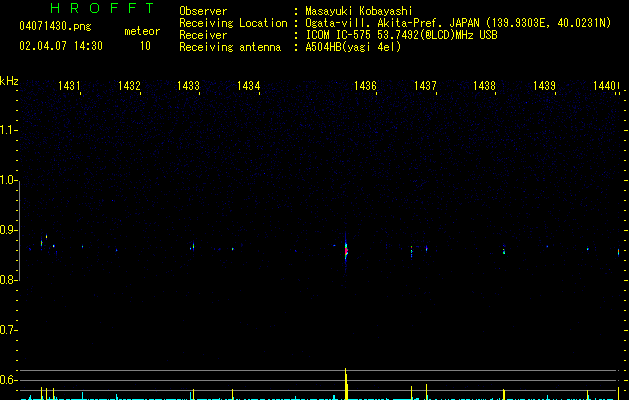Click the Receiving antenna label

coord(230,47)
